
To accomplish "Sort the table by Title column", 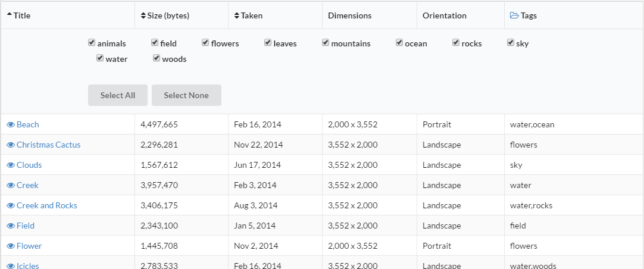I will [21, 15].
